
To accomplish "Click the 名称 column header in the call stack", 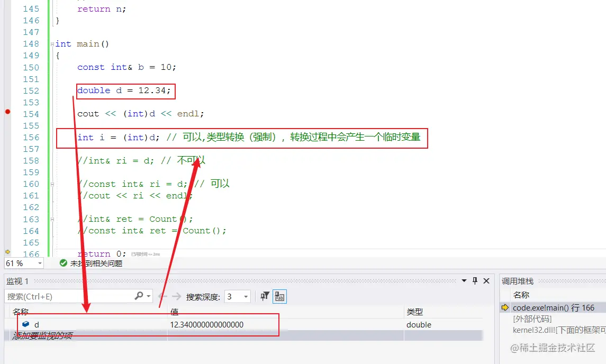I will (x=521, y=295).
